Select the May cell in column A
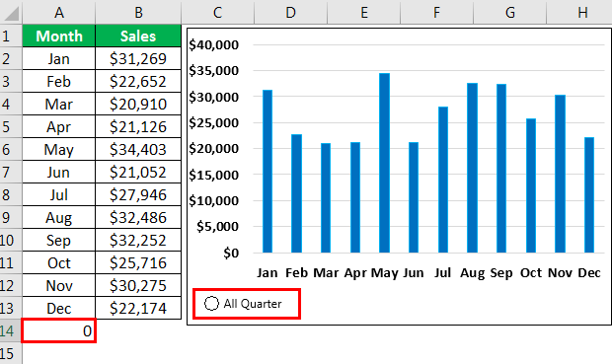Screen dimensions: 612x364 click(59, 149)
